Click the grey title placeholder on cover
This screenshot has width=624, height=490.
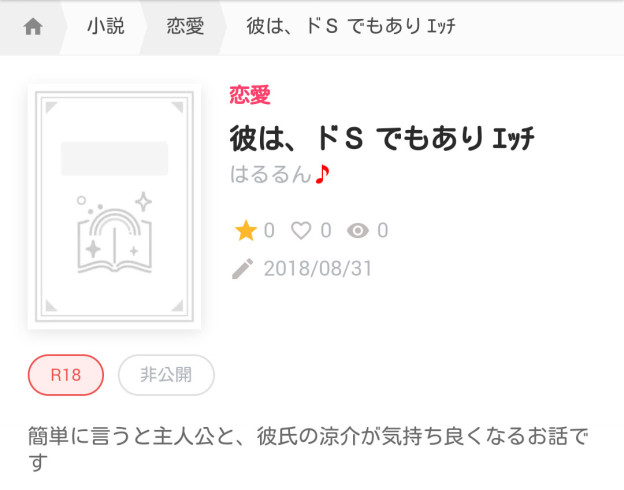pos(115,158)
